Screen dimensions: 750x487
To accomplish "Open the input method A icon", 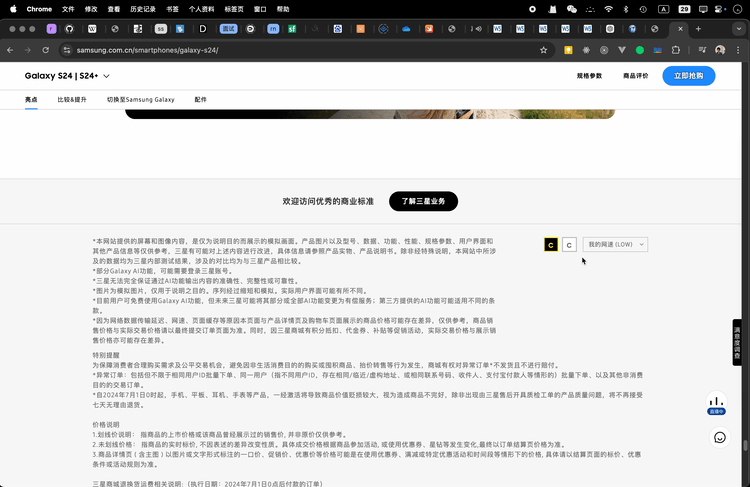I will 663,9.
